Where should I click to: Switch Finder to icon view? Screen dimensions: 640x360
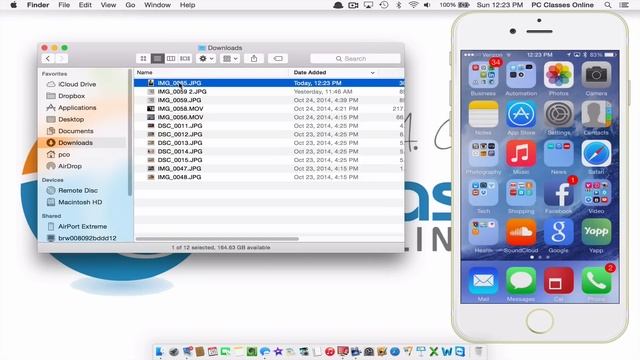143,59
